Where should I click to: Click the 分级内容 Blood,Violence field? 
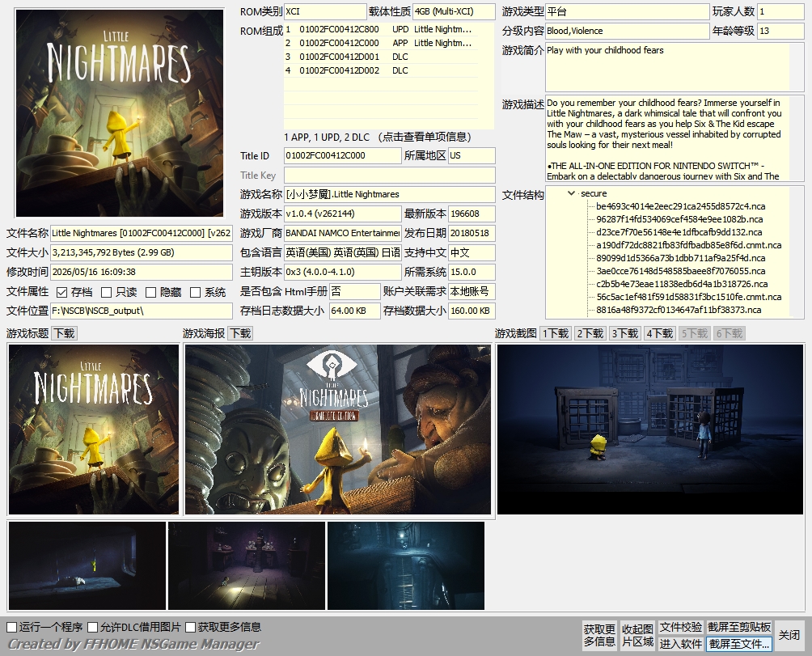(627, 31)
